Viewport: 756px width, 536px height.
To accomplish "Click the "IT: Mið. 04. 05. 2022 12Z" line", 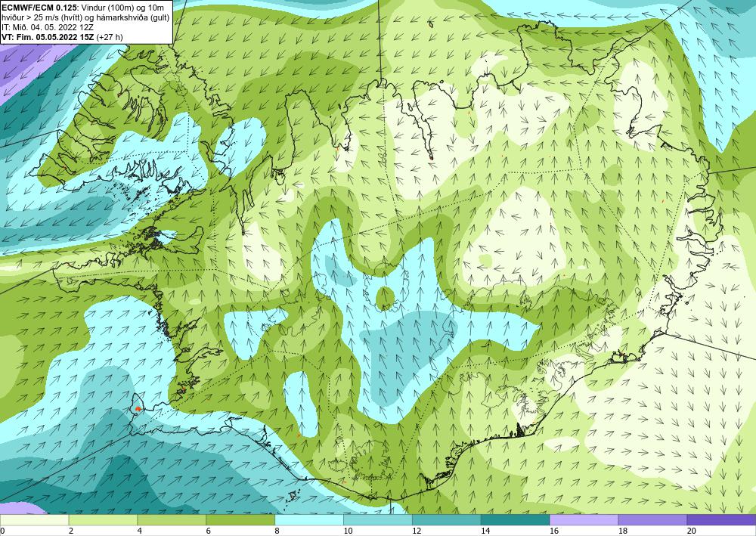I will click(47, 27).
